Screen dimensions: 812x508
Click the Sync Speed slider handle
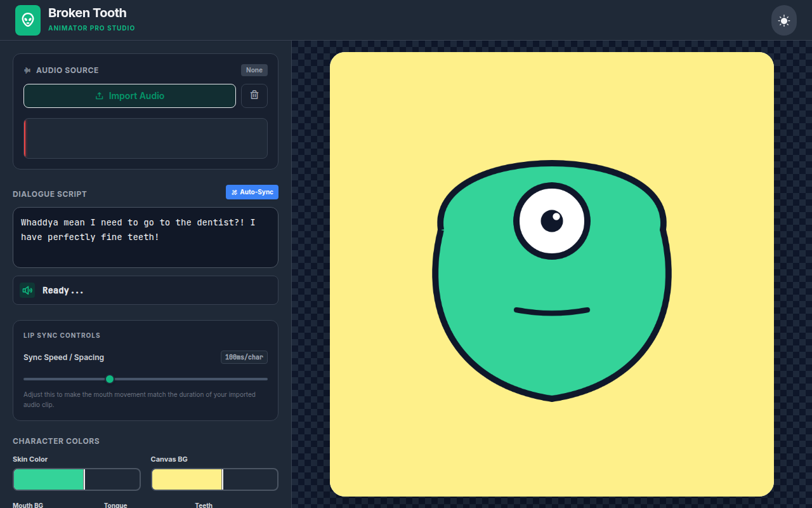tap(110, 379)
